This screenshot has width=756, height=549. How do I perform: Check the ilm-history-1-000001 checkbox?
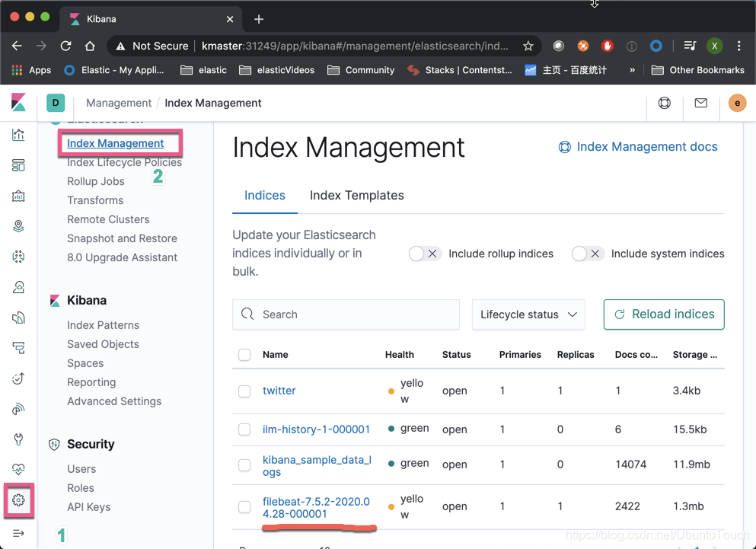pyautogui.click(x=244, y=429)
